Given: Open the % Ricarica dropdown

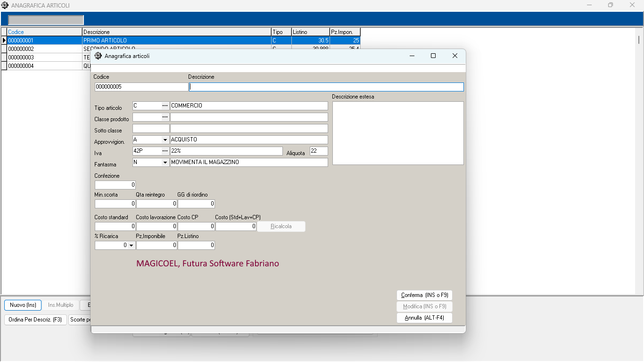Looking at the screenshot, I should pos(131,245).
